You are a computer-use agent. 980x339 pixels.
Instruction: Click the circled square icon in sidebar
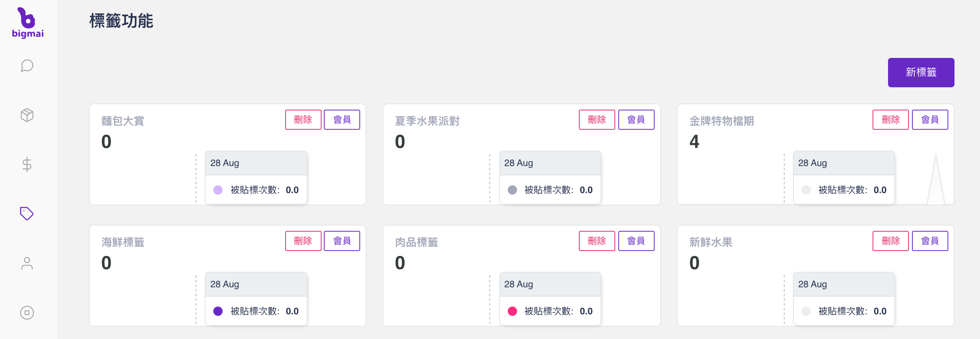[27, 313]
